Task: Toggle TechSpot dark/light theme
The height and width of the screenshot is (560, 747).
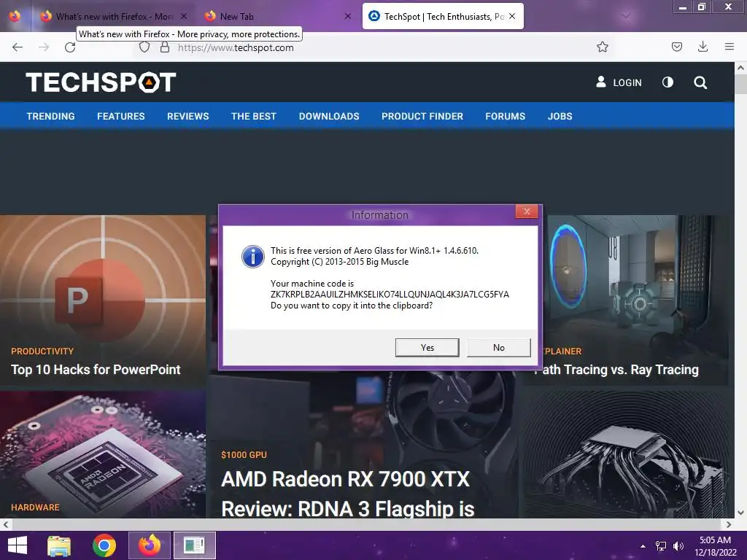Action: (x=667, y=82)
